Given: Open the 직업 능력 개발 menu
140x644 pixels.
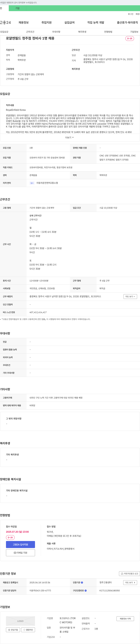Looking at the screenshot, I should pos(96,23).
